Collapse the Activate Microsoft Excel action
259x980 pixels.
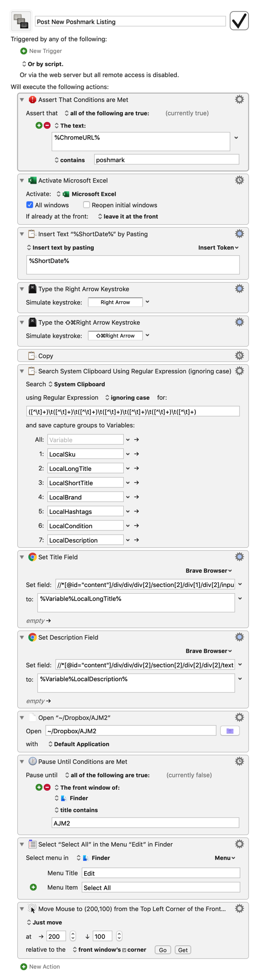coord(22,181)
